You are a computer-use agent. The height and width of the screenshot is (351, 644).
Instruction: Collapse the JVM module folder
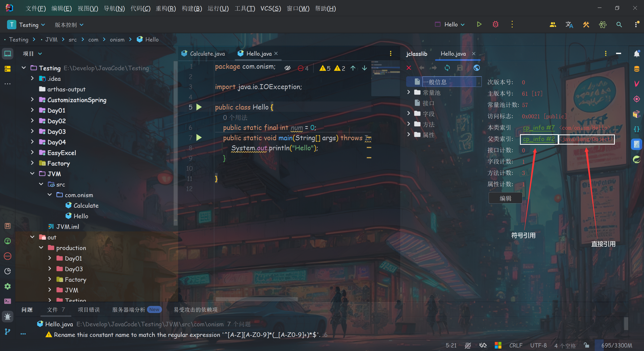click(x=32, y=174)
